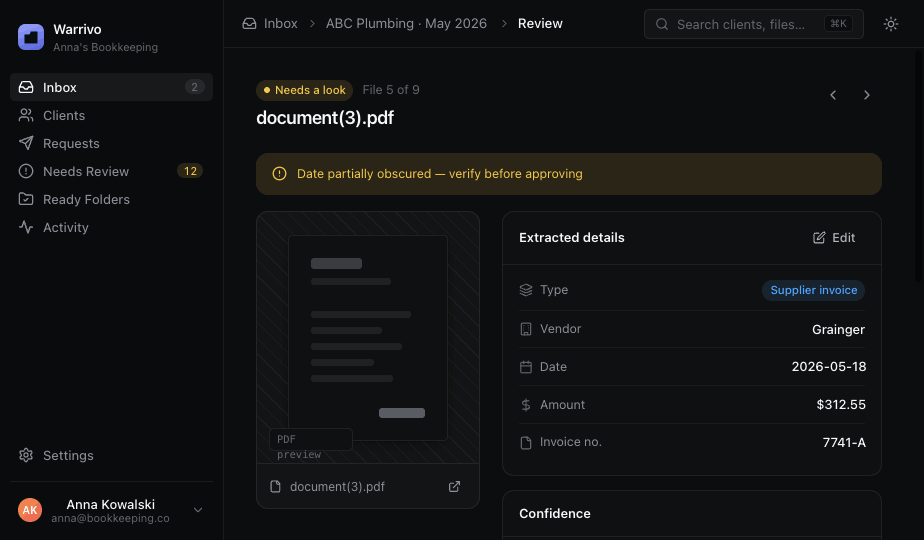Click the Type layers icon
The width and height of the screenshot is (924, 540).
(526, 290)
